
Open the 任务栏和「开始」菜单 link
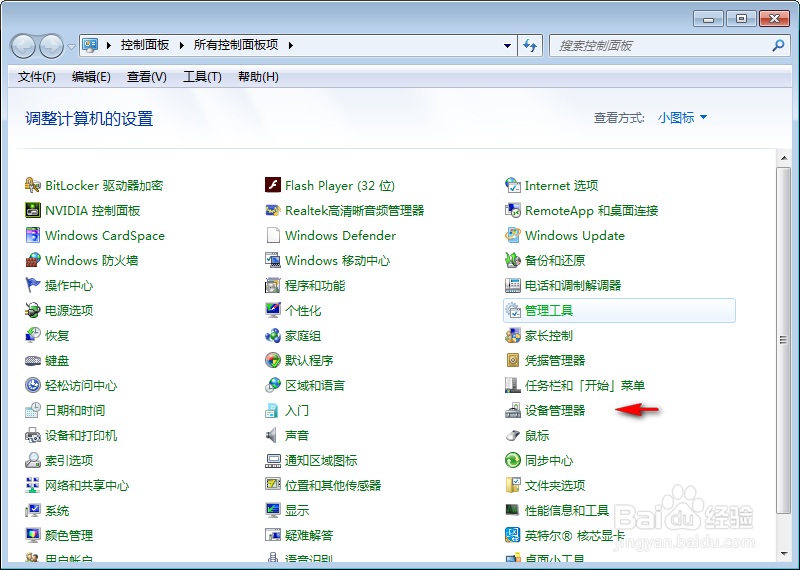point(585,385)
